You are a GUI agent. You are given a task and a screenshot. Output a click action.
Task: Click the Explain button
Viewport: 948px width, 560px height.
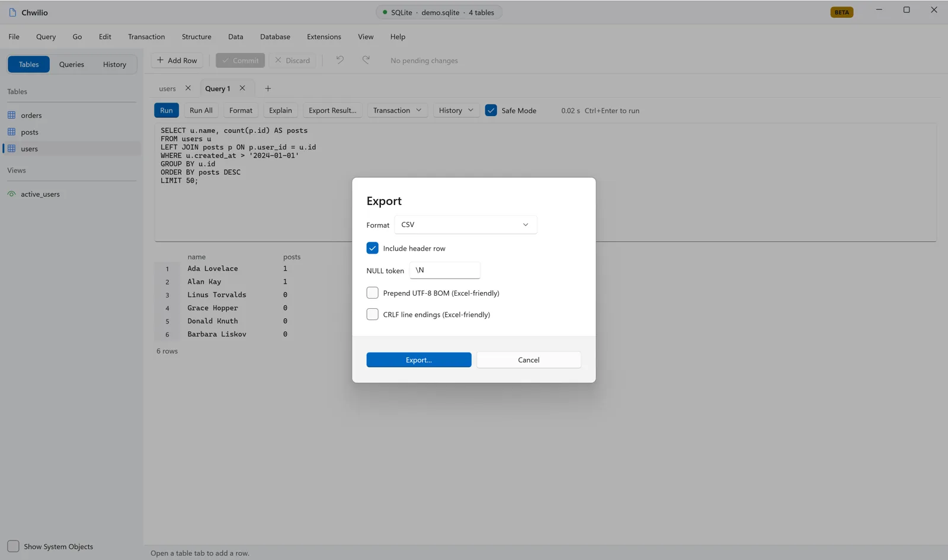280,110
